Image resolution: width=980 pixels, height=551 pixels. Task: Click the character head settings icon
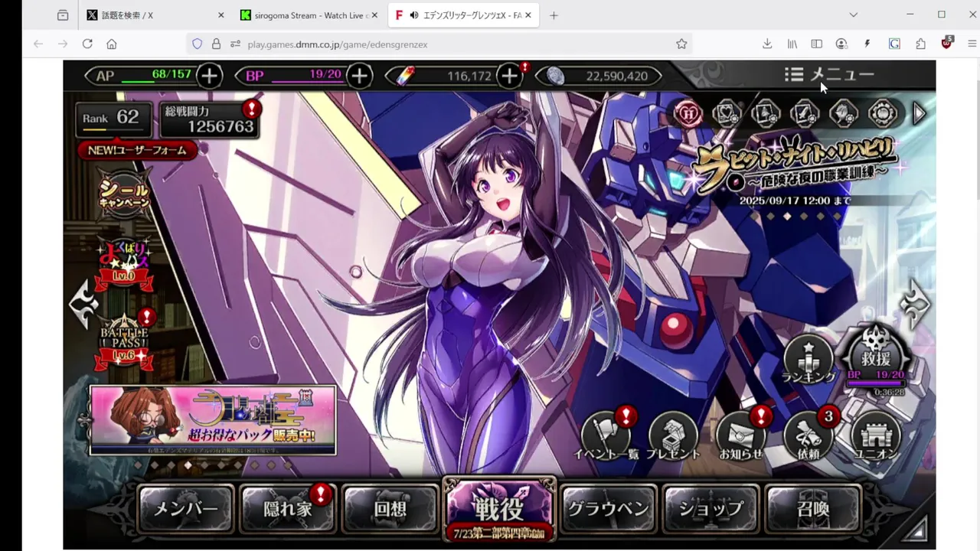843,113
